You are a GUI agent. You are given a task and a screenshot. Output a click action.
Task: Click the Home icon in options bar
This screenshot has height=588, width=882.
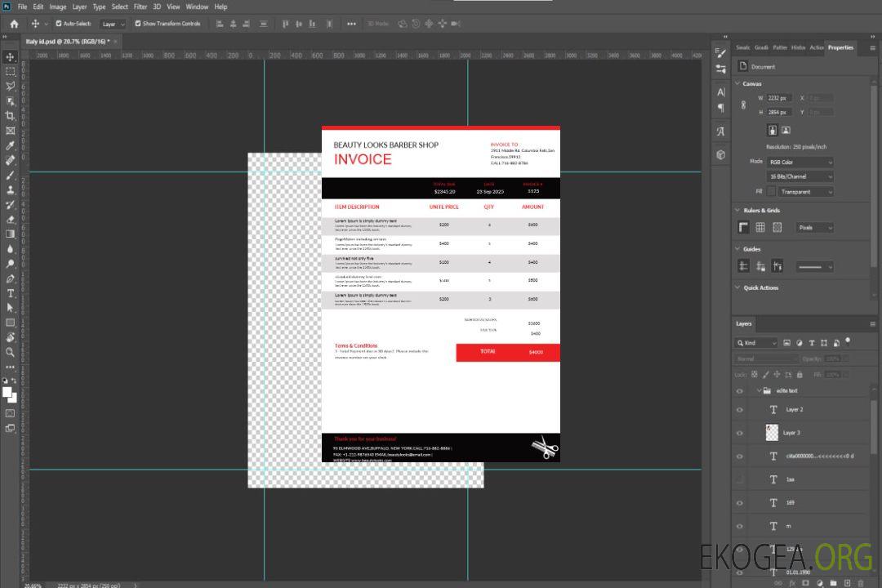(14, 24)
